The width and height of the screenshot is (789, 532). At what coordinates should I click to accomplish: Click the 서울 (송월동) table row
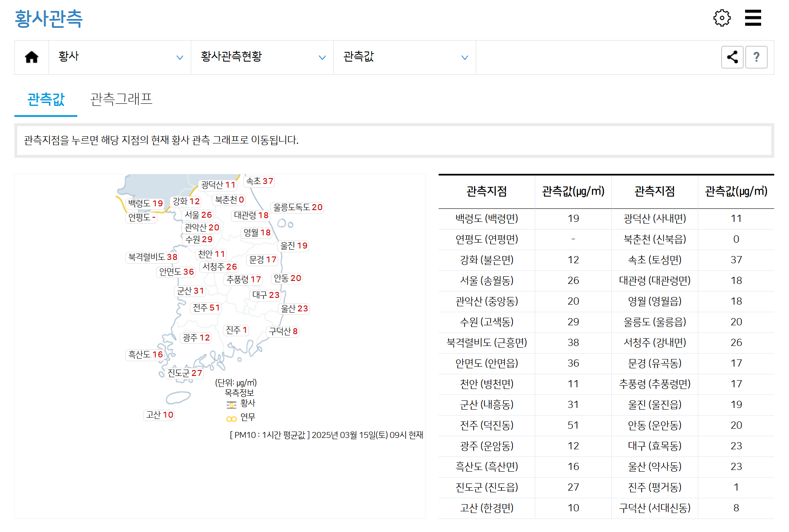coord(486,281)
